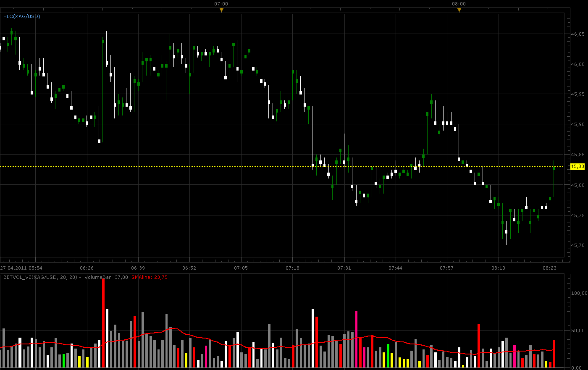The width and height of the screenshot is (588, 370).
Task: Click the 07:31 time axis label
Action: point(344,268)
